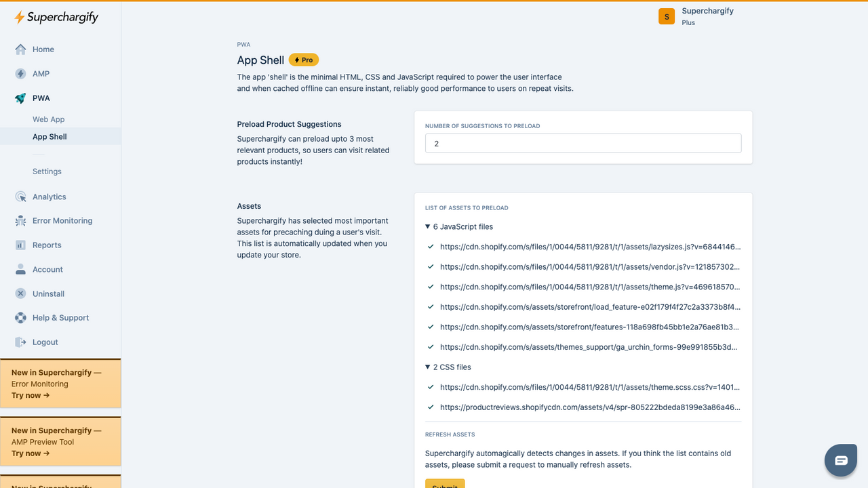This screenshot has height=488, width=868.
Task: Click the Analytics cursor icon
Action: pyautogui.click(x=20, y=197)
